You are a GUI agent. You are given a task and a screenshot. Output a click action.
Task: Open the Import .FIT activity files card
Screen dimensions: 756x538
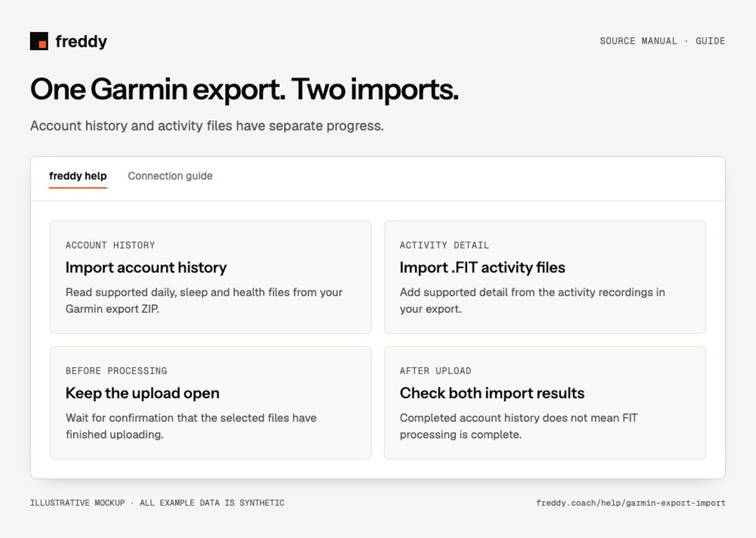point(545,277)
